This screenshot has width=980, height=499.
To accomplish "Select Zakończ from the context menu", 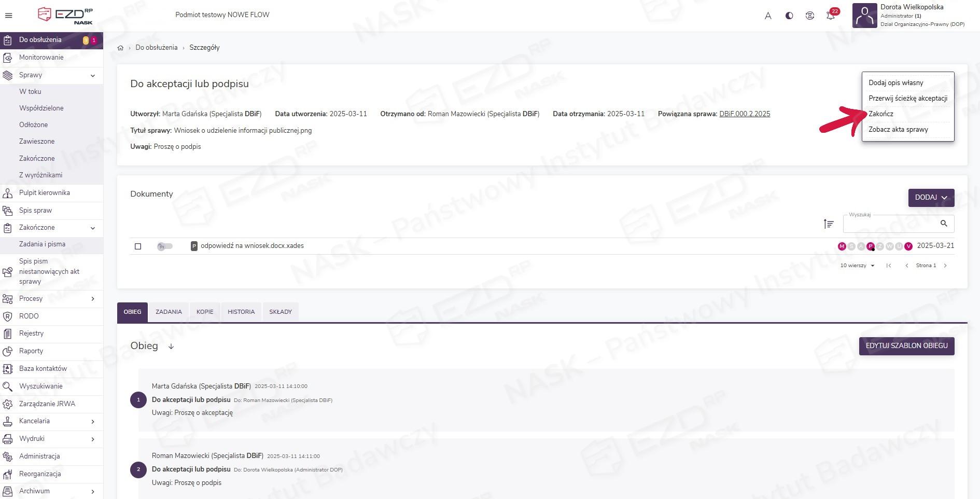I will (881, 114).
